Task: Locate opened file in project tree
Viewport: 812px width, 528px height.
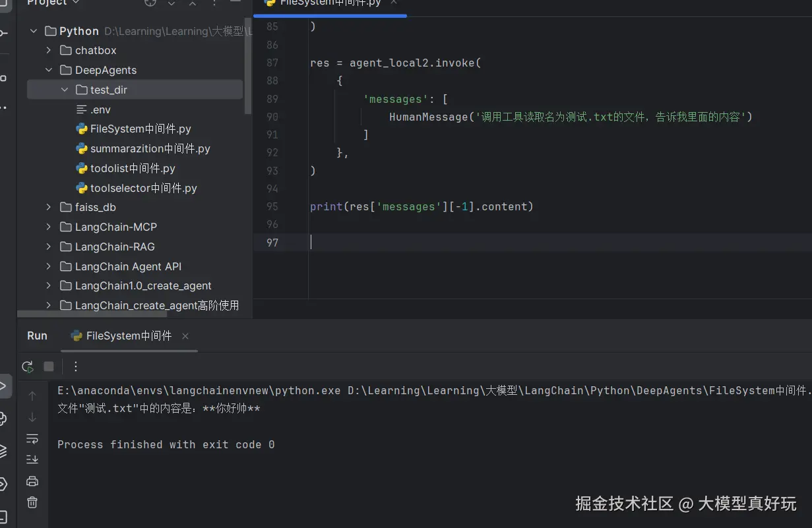Action: (150, 3)
